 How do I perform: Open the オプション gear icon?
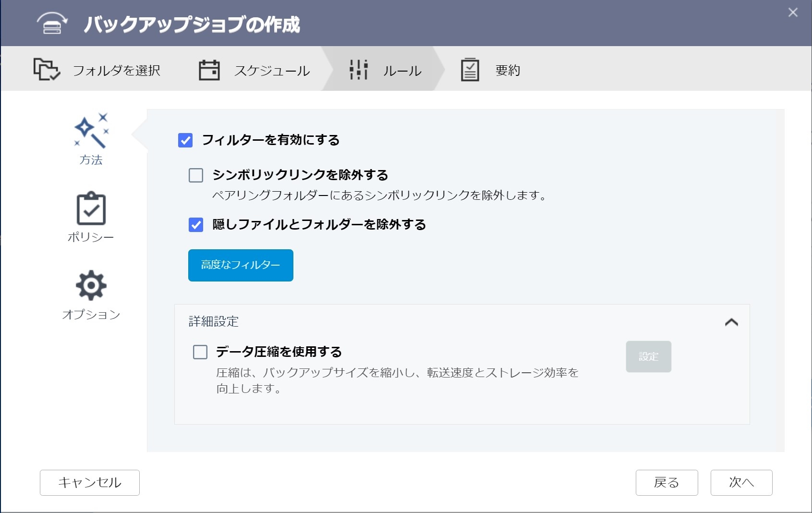[91, 286]
